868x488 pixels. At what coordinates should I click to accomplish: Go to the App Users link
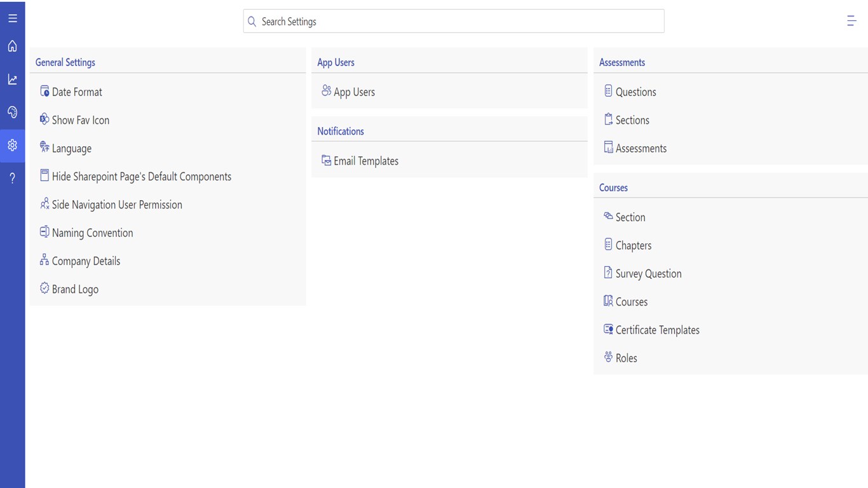[x=354, y=92]
